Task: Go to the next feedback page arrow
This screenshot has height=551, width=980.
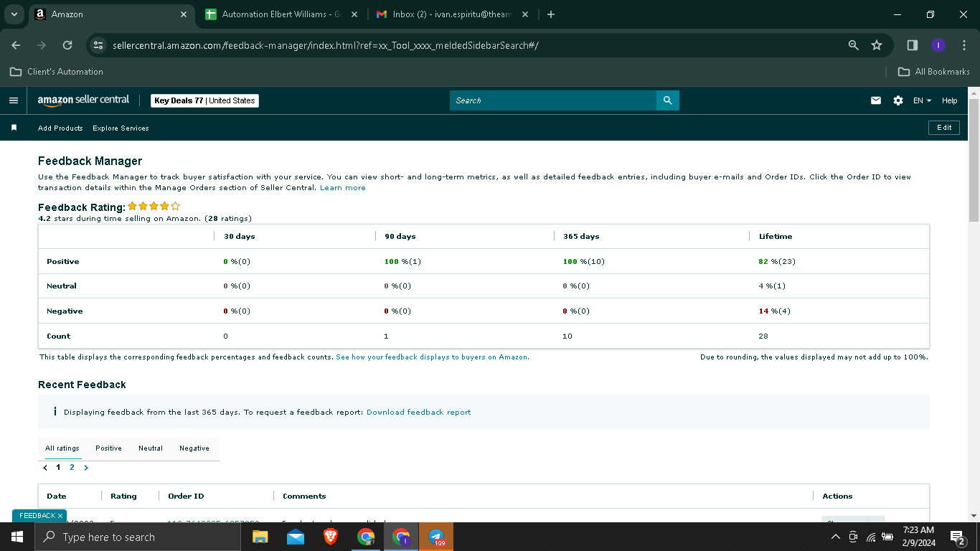Action: (86, 468)
